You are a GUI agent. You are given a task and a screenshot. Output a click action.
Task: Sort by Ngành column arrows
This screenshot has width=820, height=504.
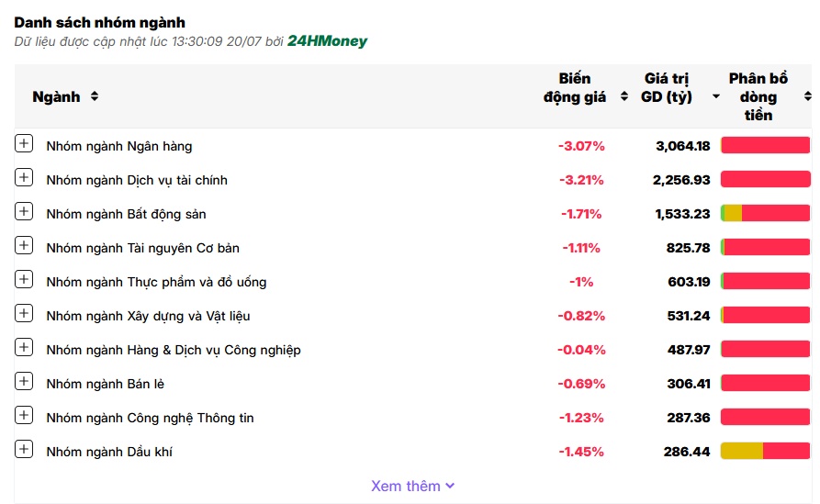95,96
